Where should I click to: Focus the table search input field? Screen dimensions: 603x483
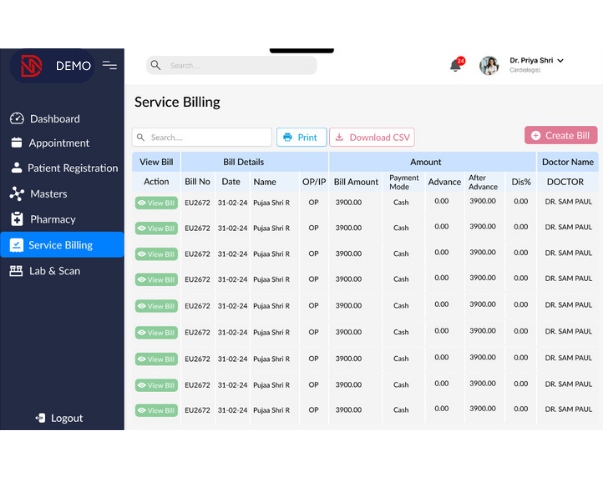click(x=208, y=137)
